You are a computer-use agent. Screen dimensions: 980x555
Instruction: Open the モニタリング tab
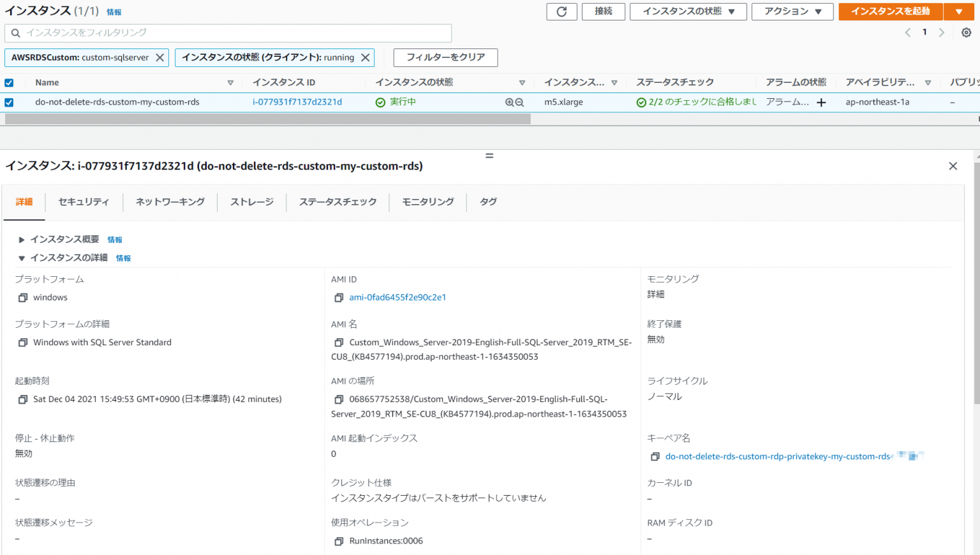coord(426,202)
